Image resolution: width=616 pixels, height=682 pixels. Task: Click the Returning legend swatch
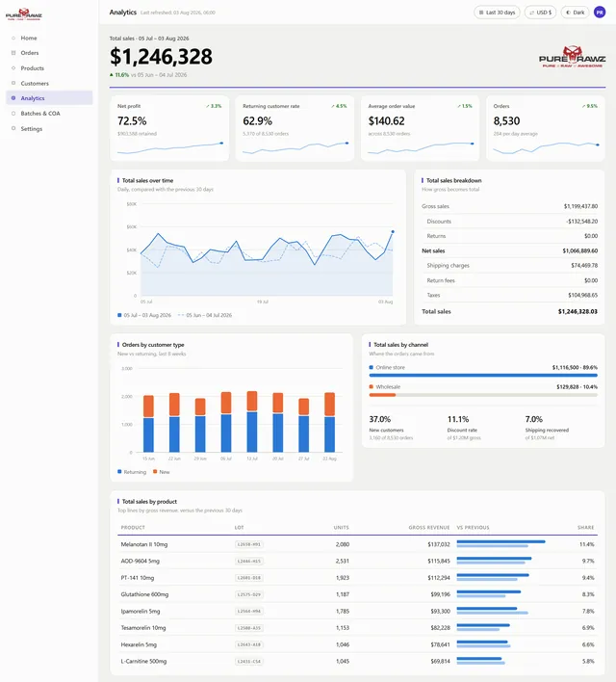(119, 471)
